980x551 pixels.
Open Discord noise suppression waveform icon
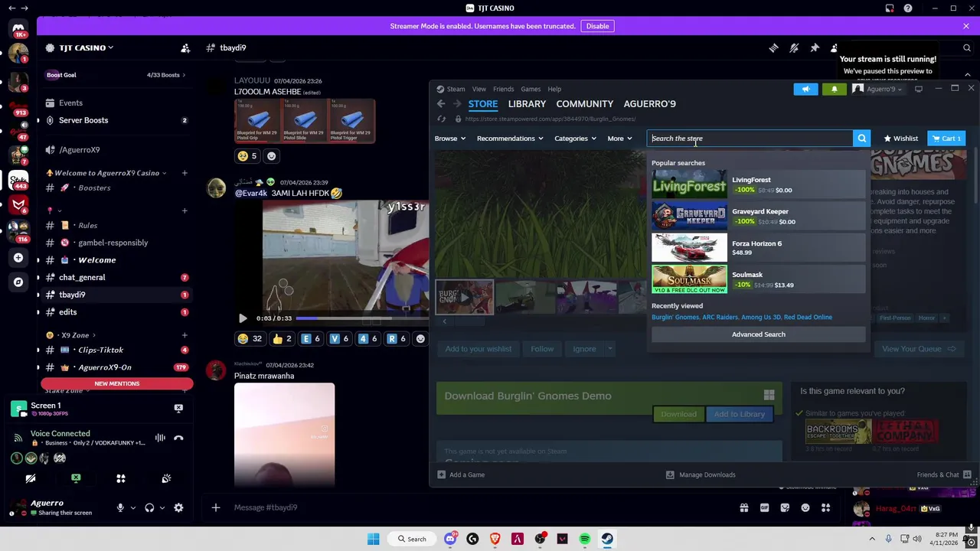click(x=160, y=438)
